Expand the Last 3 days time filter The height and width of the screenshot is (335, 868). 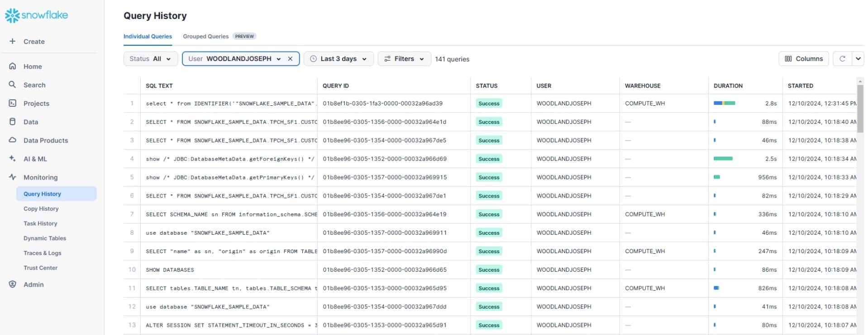tap(339, 59)
